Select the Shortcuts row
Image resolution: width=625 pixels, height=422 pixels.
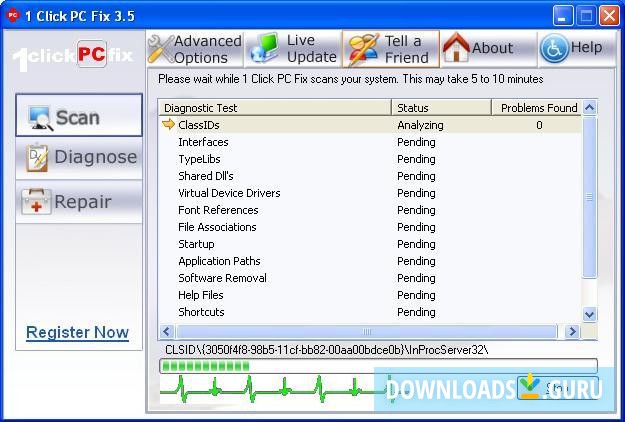point(369,312)
